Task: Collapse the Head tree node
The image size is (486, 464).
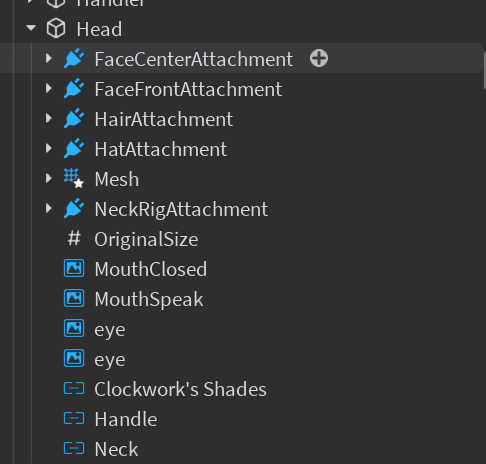Action: 31,28
